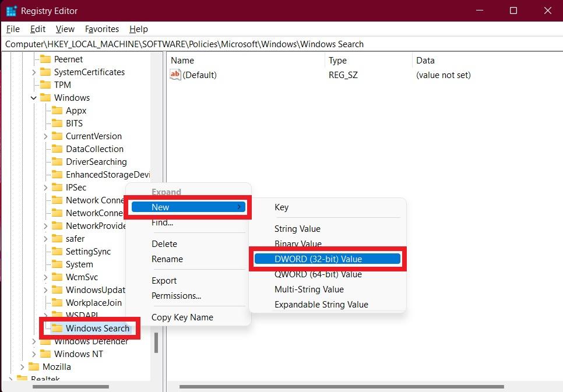Click the System folder icon

(x=57, y=264)
